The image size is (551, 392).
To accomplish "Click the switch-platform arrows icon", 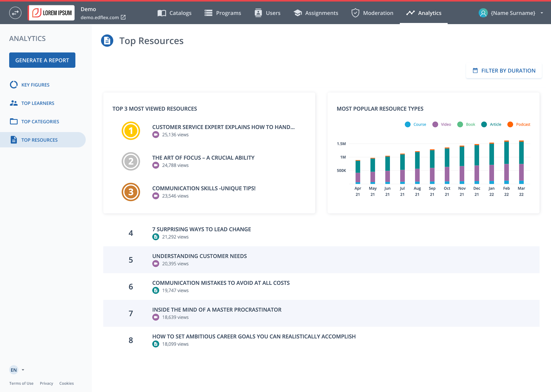I will 15,13.
